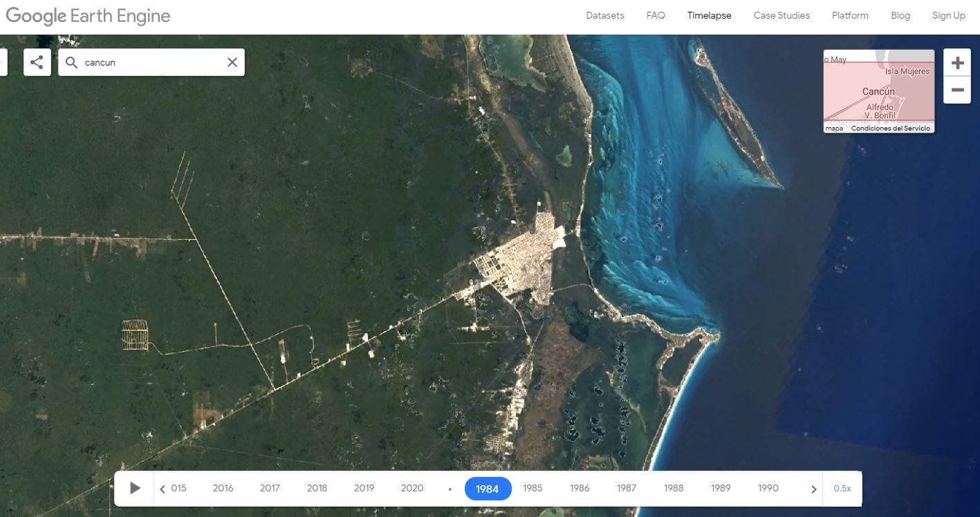
Task: Select year 1987 on the timeline
Action: (627, 488)
